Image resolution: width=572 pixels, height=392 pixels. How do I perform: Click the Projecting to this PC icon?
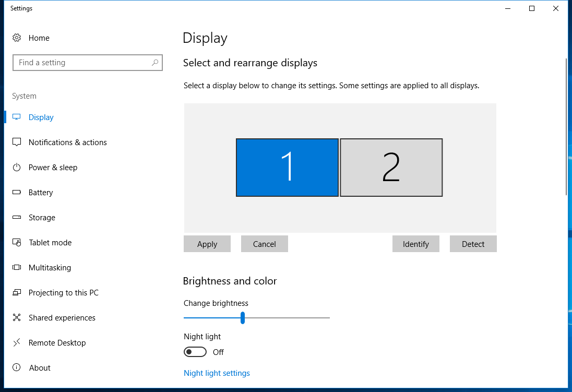coord(17,292)
